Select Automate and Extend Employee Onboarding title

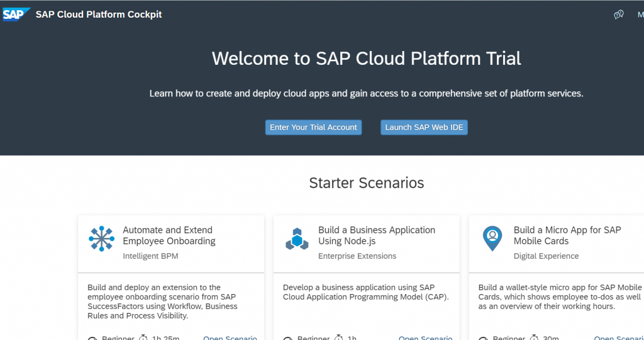point(169,235)
